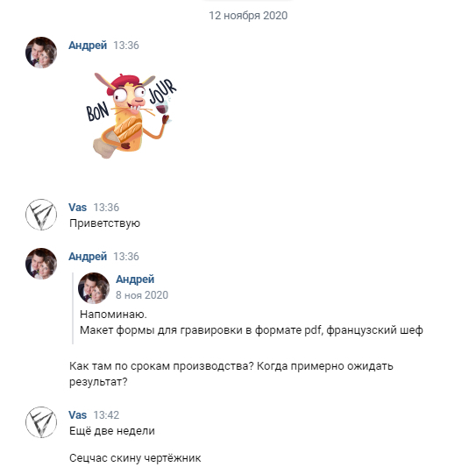Select the message Сецчас скину чертёжник
This screenshot has height=474, width=476.
point(135,458)
